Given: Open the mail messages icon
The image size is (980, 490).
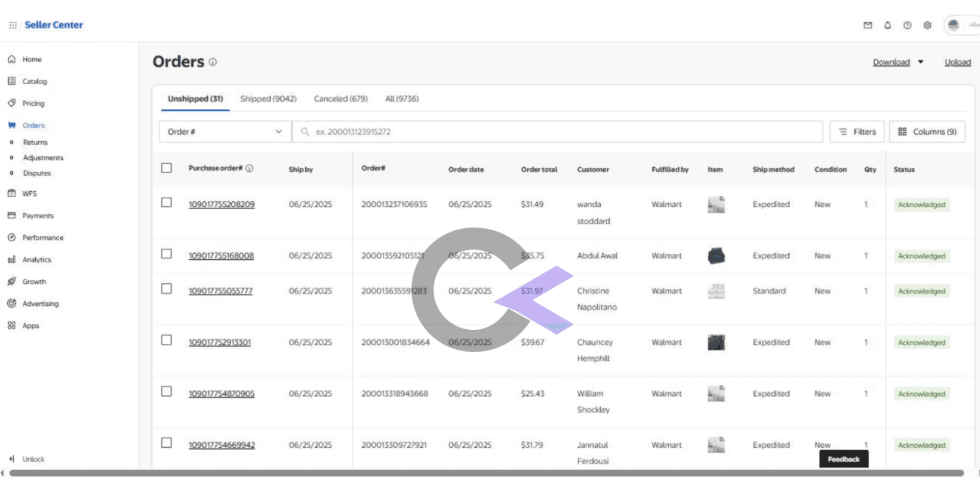Looking at the screenshot, I should coord(868,25).
